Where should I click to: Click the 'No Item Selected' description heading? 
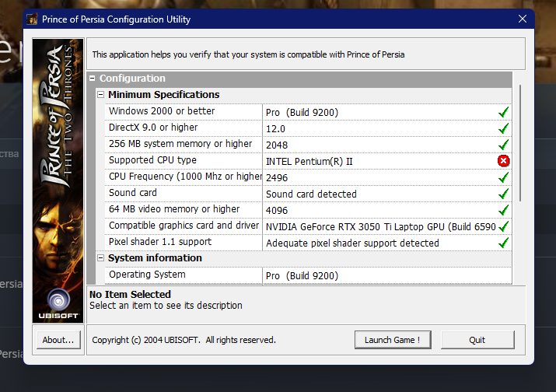[x=130, y=295]
